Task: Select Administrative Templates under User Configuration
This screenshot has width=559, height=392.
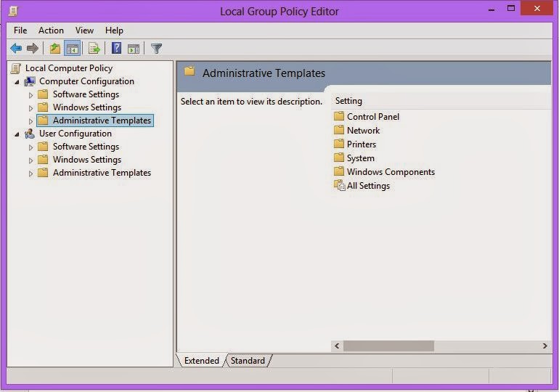Action: pyautogui.click(x=102, y=173)
